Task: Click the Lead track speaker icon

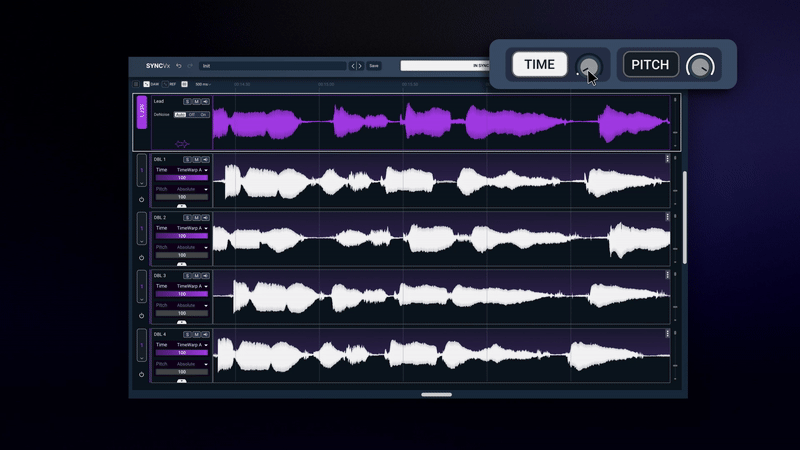Action: [206, 102]
